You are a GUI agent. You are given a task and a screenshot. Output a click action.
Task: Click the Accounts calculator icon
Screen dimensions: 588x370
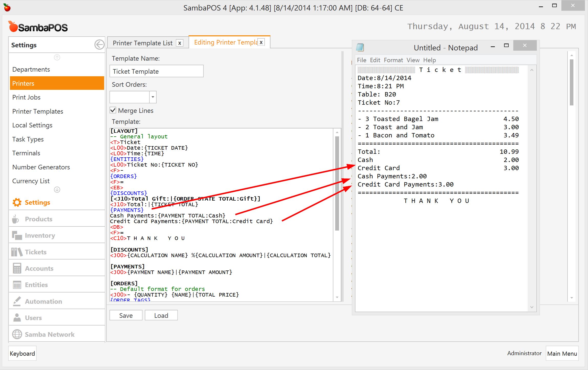17,268
